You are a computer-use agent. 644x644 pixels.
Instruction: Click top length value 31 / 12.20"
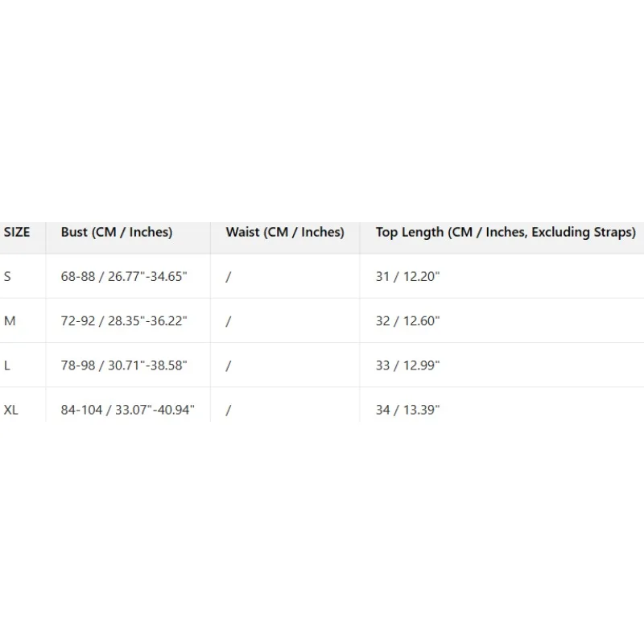pos(408,276)
